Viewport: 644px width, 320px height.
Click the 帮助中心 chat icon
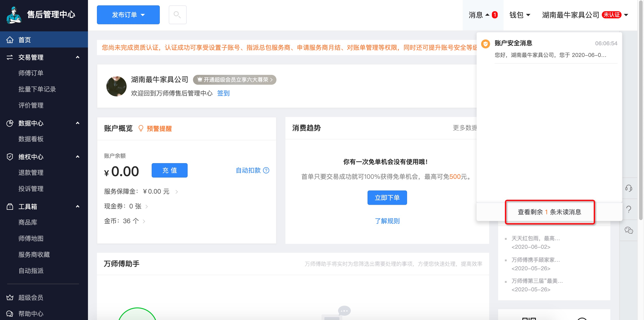click(10, 314)
